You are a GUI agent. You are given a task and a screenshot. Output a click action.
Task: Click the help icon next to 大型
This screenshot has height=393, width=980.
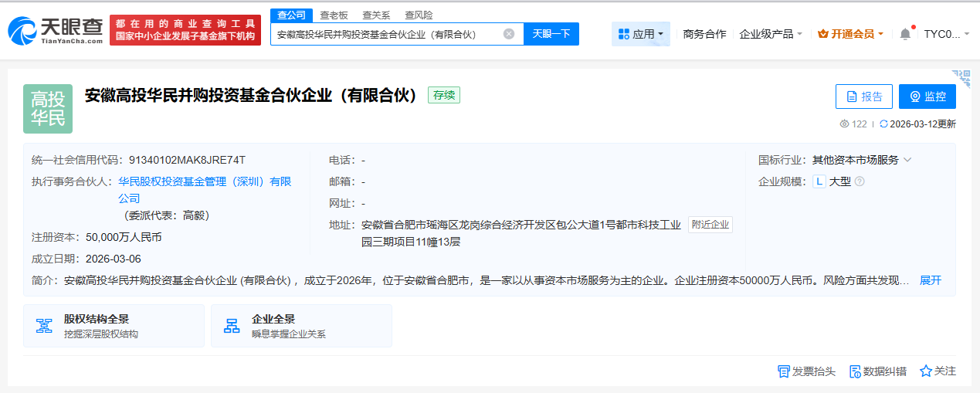point(859,181)
